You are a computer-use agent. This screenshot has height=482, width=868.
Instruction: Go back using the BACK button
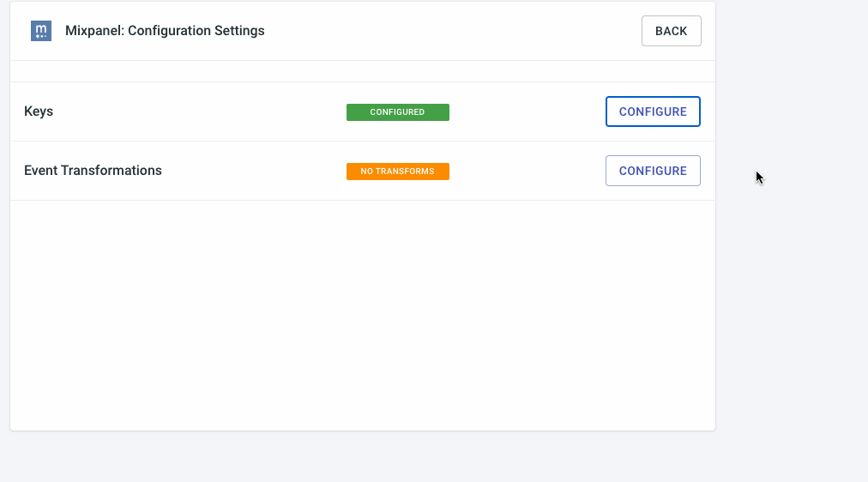(x=671, y=31)
